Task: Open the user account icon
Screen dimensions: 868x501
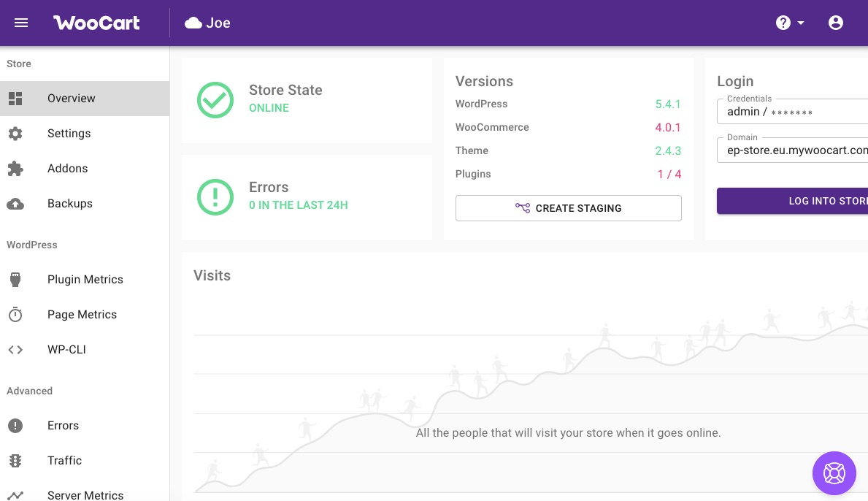Action: [836, 23]
